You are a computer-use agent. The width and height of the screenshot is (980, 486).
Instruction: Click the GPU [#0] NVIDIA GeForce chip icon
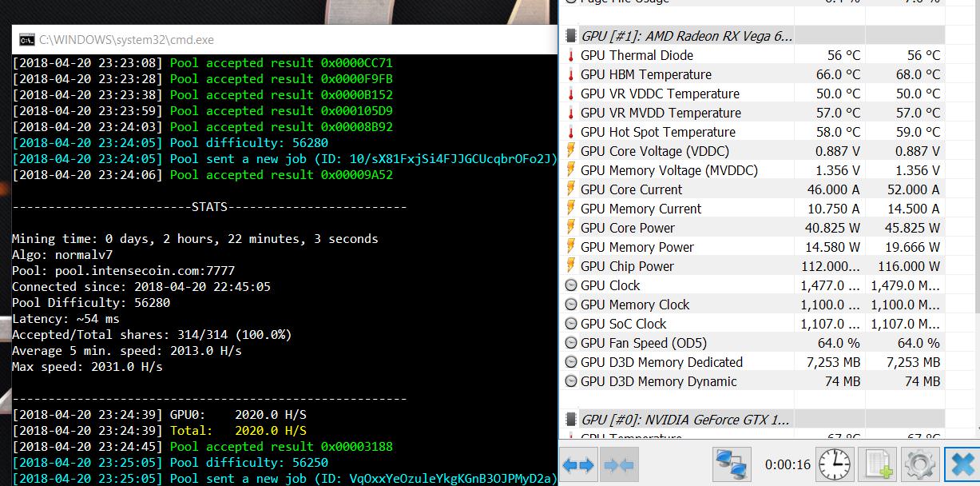tap(571, 420)
